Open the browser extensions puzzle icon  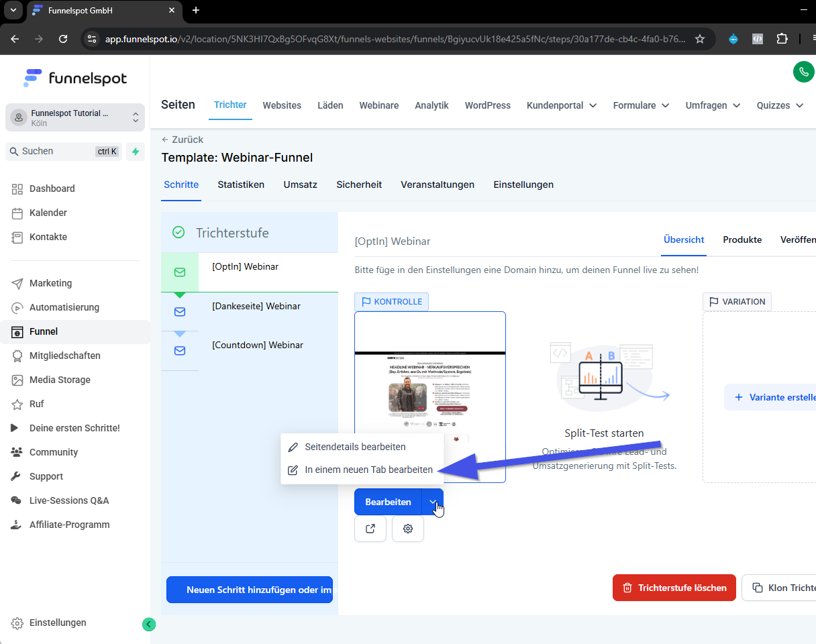point(782,39)
